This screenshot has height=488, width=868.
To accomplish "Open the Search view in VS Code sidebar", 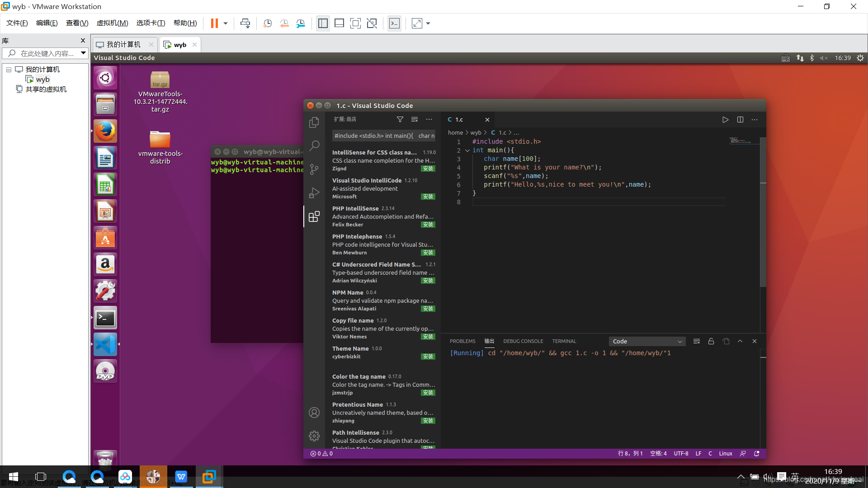I will click(x=314, y=145).
